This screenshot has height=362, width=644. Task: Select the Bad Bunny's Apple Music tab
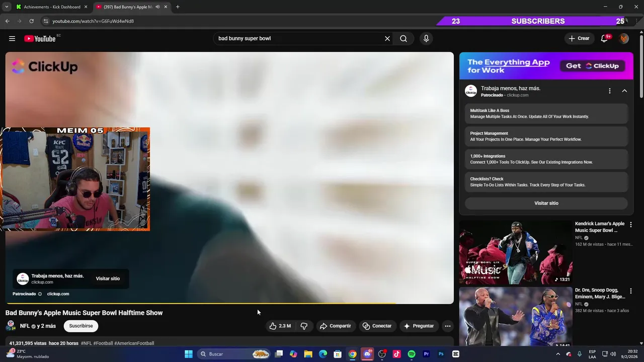(x=132, y=7)
